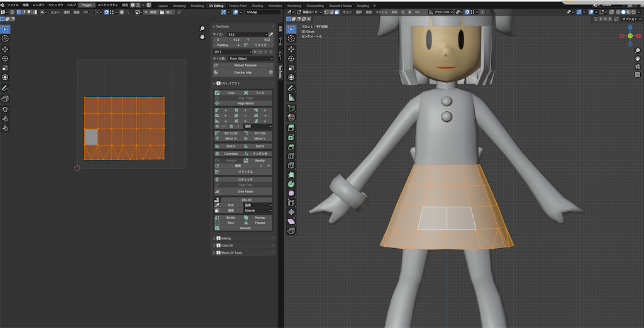Switch to the Shading workspace tab
Viewport: 644px width, 328px height.
click(x=257, y=6)
